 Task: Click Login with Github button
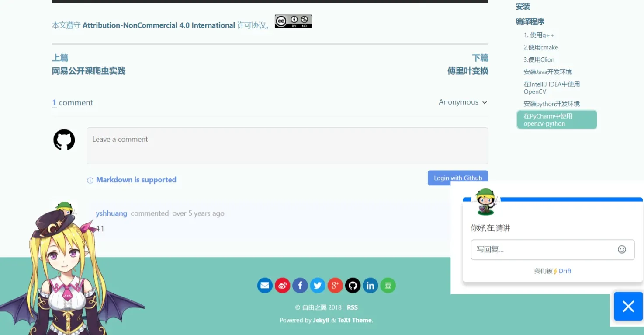click(458, 178)
